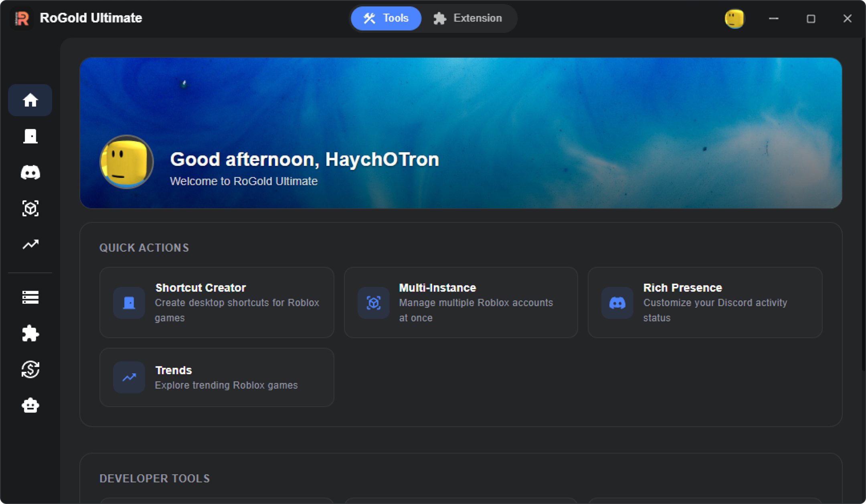Close the RoGold Ultimate window
866x504 pixels.
coord(847,18)
